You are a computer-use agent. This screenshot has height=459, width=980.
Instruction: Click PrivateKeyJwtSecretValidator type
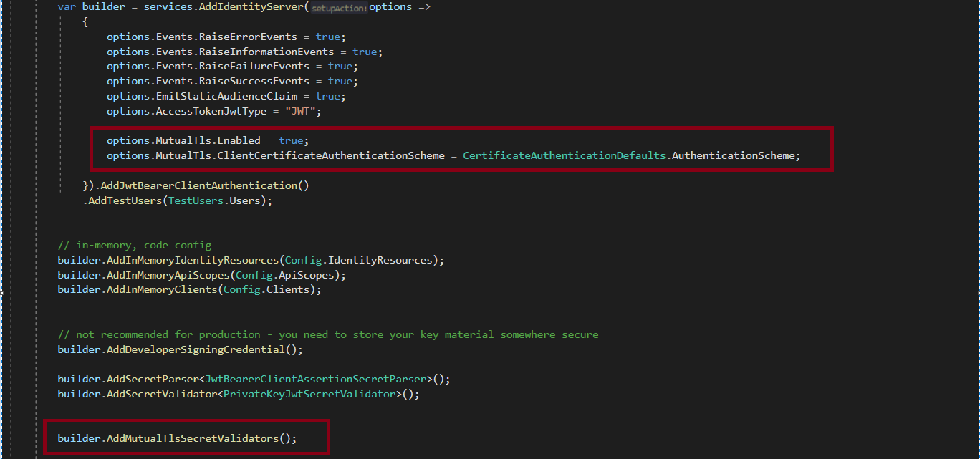309,394
